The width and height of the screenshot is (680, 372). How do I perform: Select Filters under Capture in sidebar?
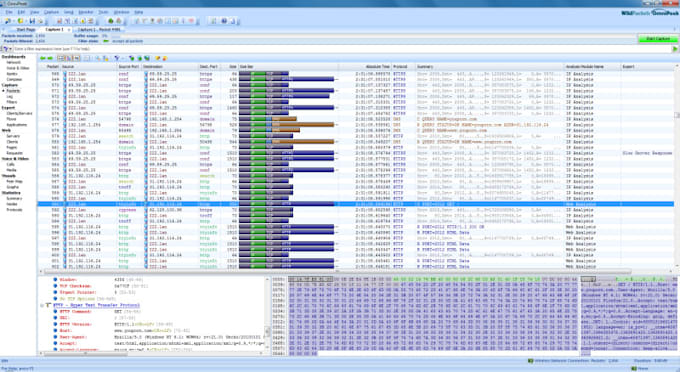(12, 102)
